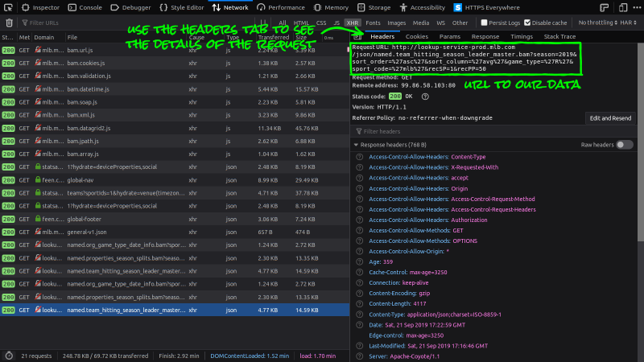Open the No throttling dropdown
The image size is (644, 362).
[597, 23]
